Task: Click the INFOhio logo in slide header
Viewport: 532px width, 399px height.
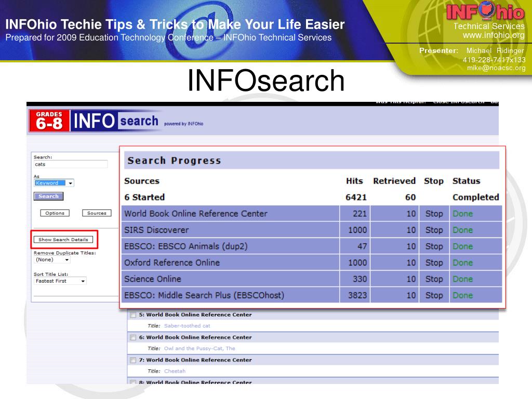Action: click(485, 11)
